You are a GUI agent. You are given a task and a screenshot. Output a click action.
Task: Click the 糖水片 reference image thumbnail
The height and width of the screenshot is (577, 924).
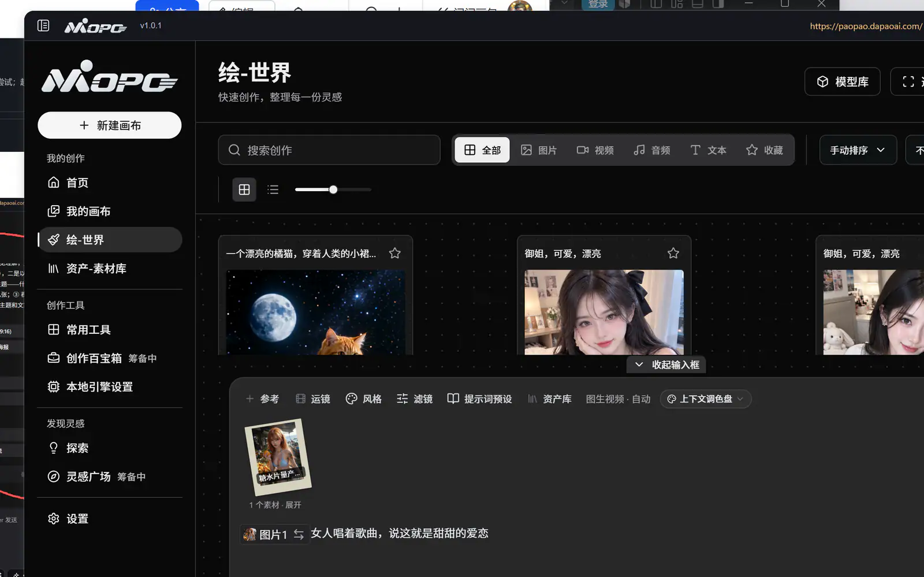click(278, 457)
